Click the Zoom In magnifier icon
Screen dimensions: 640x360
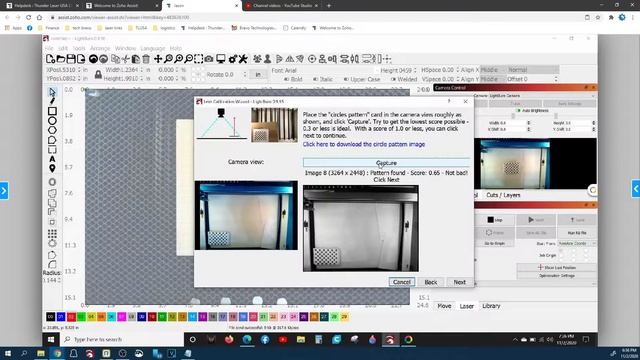(178, 59)
